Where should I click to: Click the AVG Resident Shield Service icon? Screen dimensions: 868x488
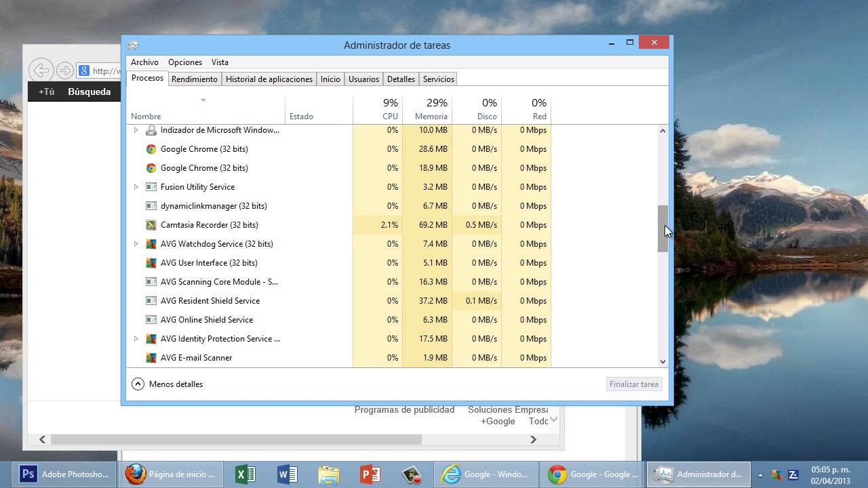point(151,301)
